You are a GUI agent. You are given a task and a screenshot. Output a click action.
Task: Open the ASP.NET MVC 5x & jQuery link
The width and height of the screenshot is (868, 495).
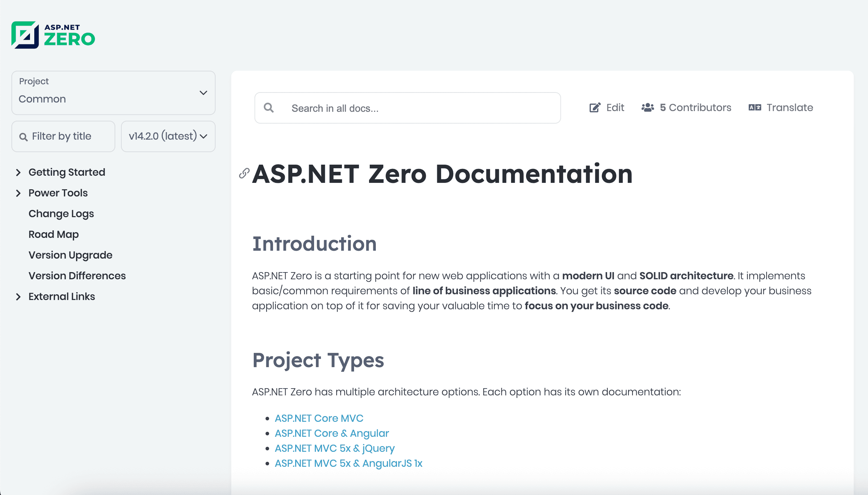[334, 448]
